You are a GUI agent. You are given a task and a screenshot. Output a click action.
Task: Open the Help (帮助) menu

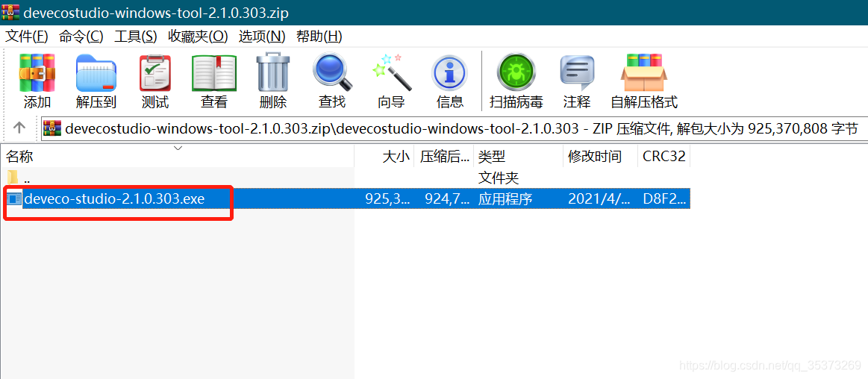pyautogui.click(x=319, y=37)
